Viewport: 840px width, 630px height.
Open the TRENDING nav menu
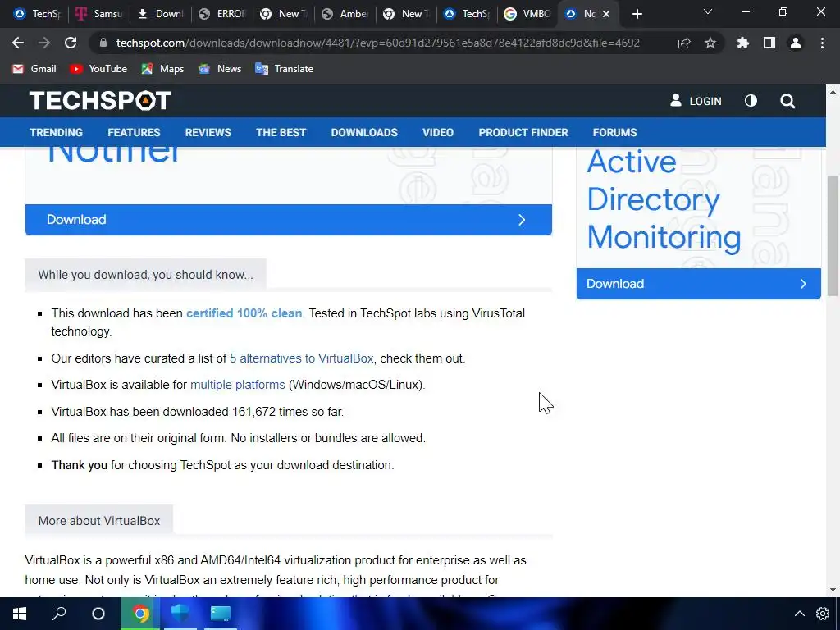(57, 132)
